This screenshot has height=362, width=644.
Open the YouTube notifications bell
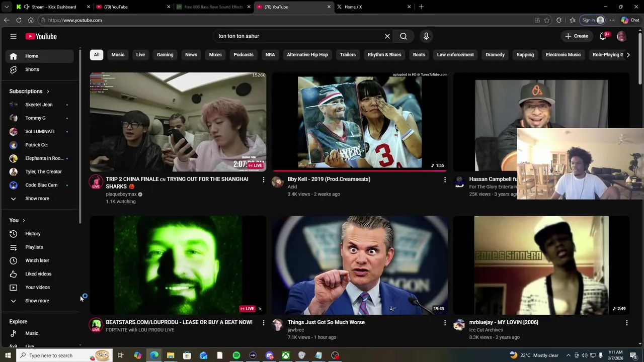pyautogui.click(x=603, y=36)
